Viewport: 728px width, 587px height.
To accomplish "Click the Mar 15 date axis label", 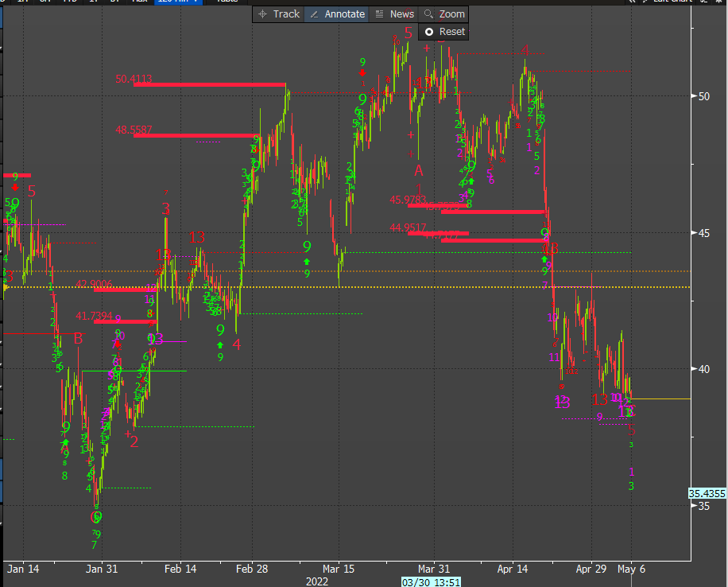I will tap(339, 569).
